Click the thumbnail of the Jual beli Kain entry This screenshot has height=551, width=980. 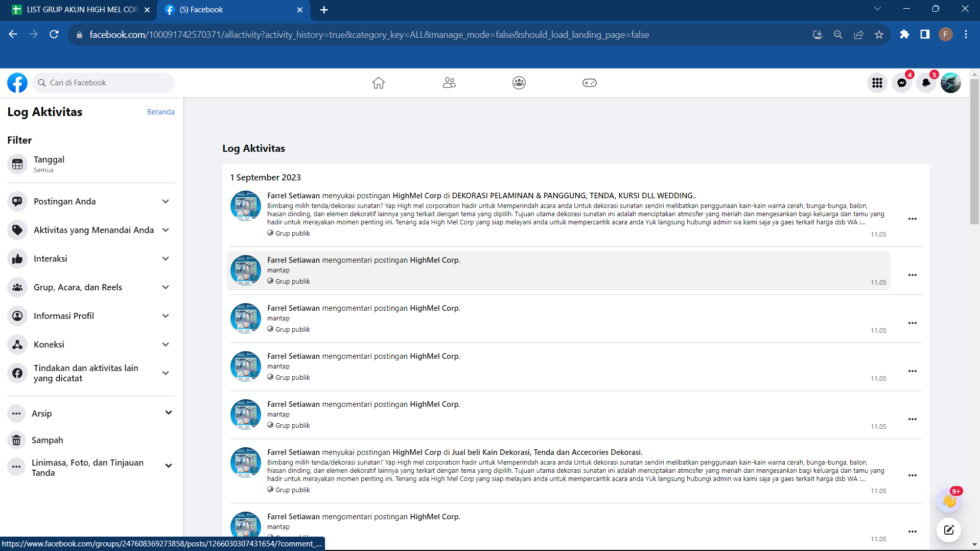tap(246, 463)
